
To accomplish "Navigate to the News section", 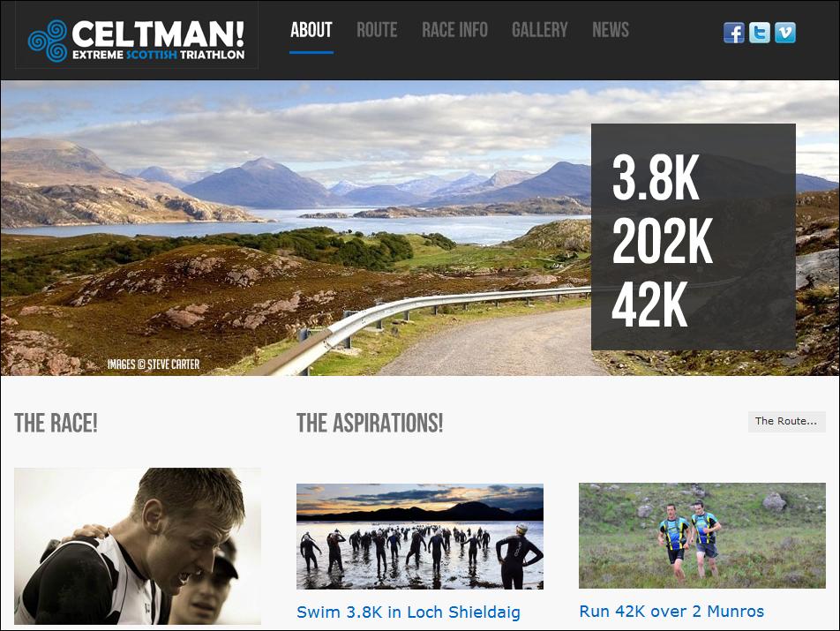I will coord(611,30).
